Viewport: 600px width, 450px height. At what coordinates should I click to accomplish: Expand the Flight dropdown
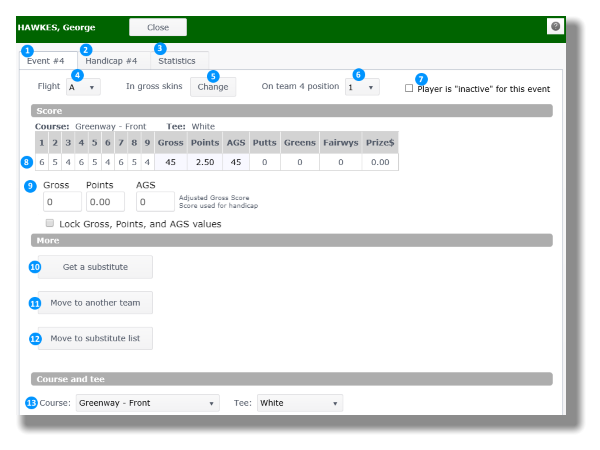point(83,87)
